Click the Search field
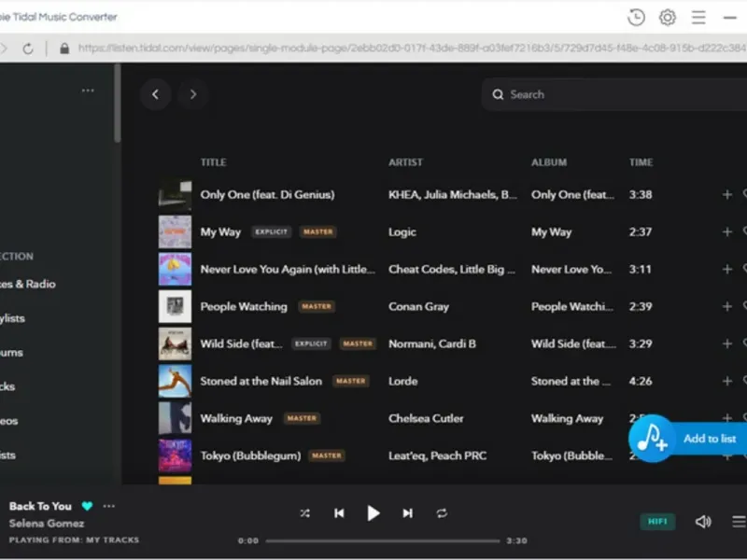 614,94
